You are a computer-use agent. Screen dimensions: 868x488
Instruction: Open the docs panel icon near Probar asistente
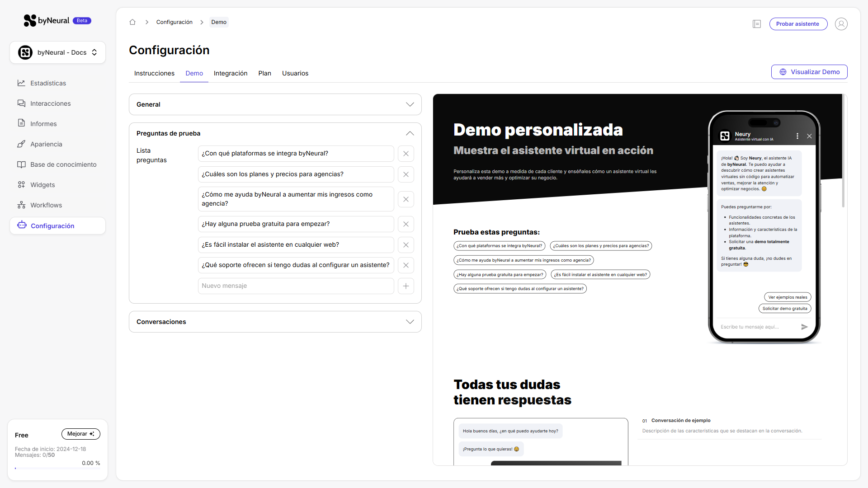pos(757,24)
